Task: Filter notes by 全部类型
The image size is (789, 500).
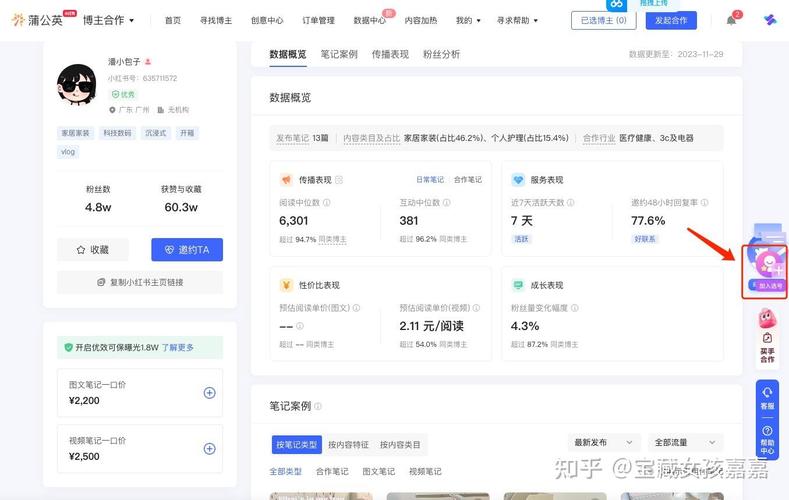Action: tap(285, 471)
